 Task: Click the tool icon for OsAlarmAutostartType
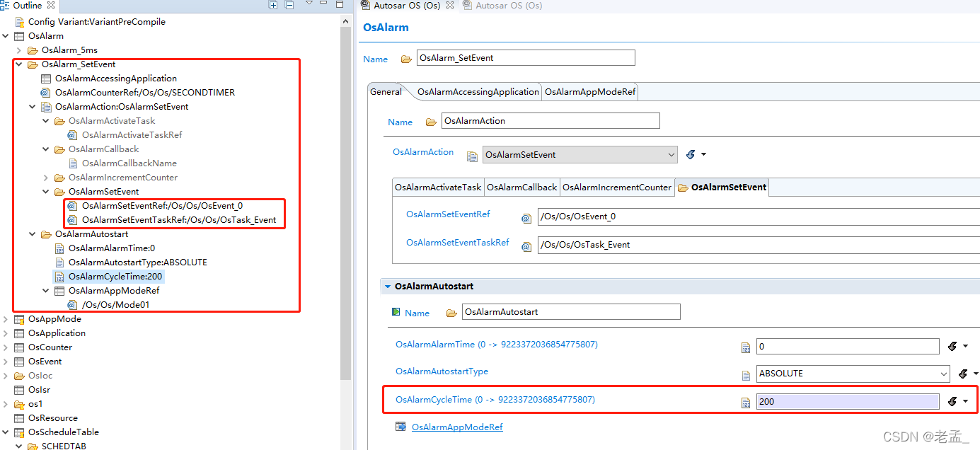(963, 374)
